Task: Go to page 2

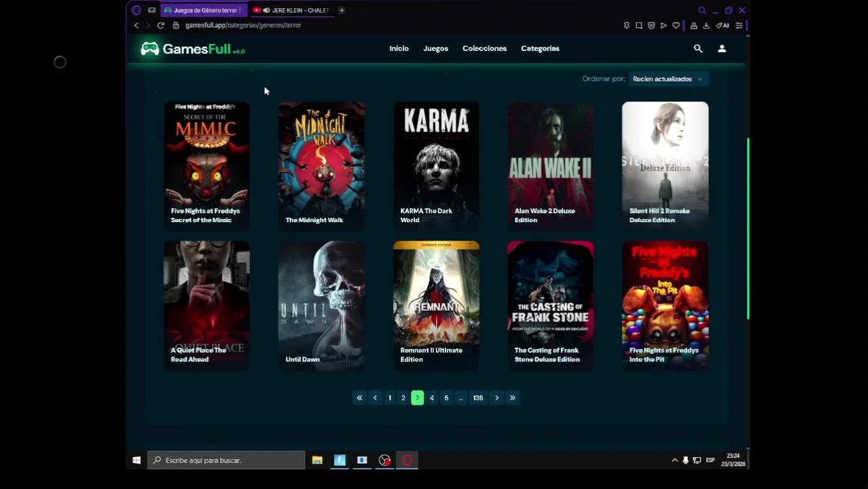Action: pos(403,398)
